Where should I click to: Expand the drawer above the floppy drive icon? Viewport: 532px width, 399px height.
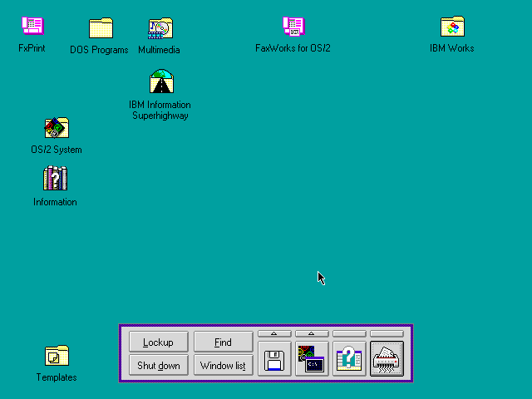tap(274, 334)
